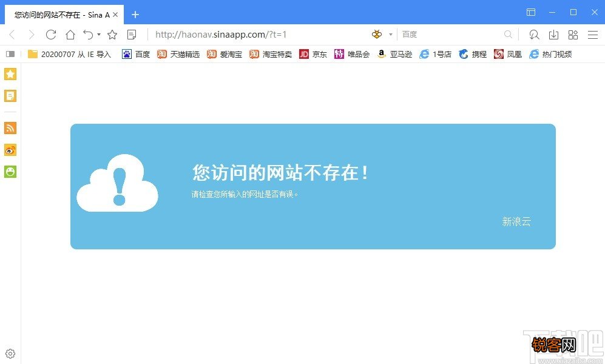Open the Weibo sidebar icon
The width and height of the screenshot is (605, 364).
[10, 150]
